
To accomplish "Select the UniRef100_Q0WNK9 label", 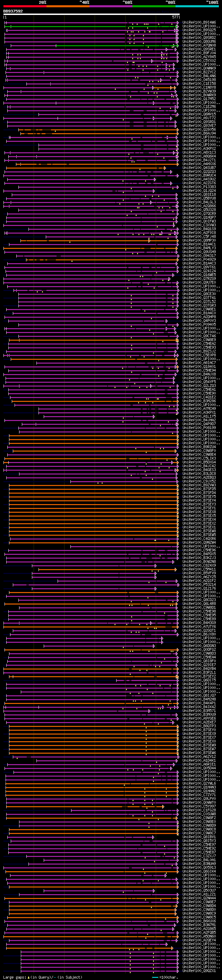I will [199, 68].
